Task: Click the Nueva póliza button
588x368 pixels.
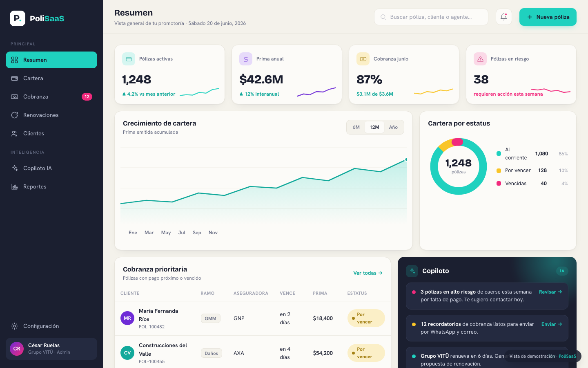Action: click(x=548, y=17)
